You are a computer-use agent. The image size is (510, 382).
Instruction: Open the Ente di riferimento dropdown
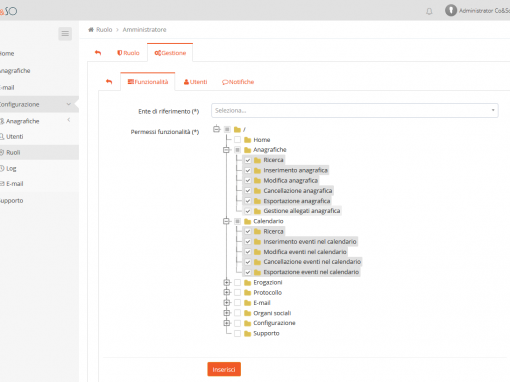click(x=355, y=111)
